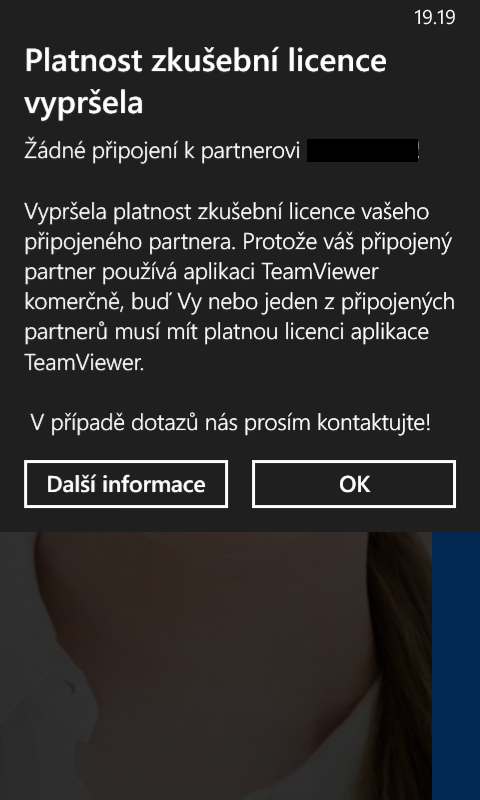Confirm the dialog with OK
Image resolution: width=480 pixels, height=800 pixels.
pos(354,484)
